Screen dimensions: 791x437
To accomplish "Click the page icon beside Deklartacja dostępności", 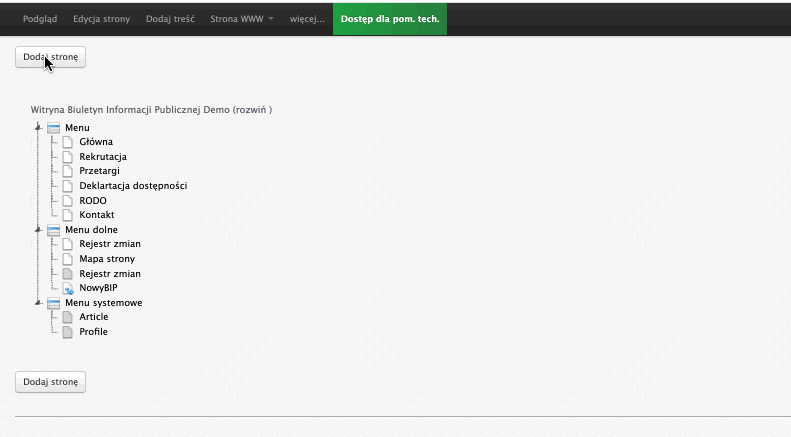I will (68, 186).
